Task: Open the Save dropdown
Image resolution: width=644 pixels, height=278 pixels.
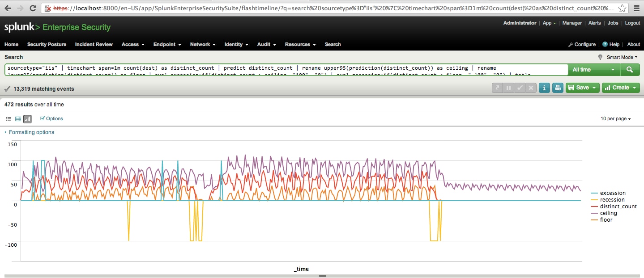Action: [x=583, y=88]
